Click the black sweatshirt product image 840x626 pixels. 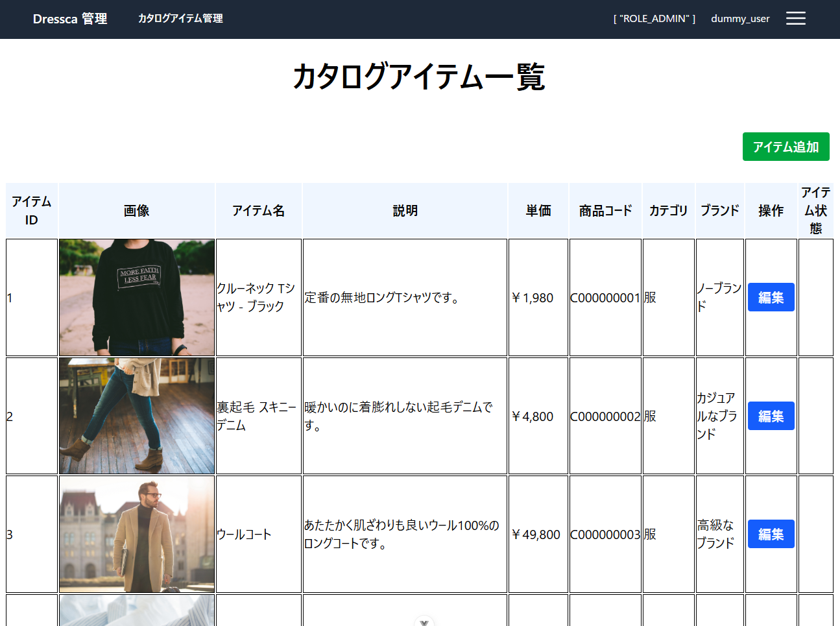(137, 297)
